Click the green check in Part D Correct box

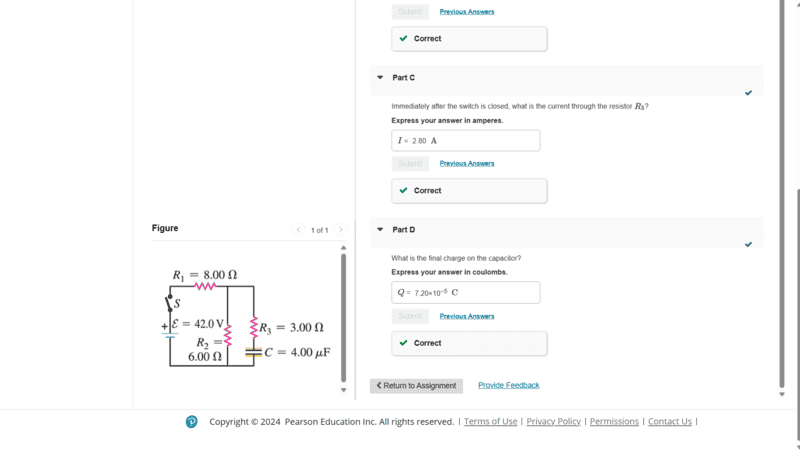click(x=403, y=343)
